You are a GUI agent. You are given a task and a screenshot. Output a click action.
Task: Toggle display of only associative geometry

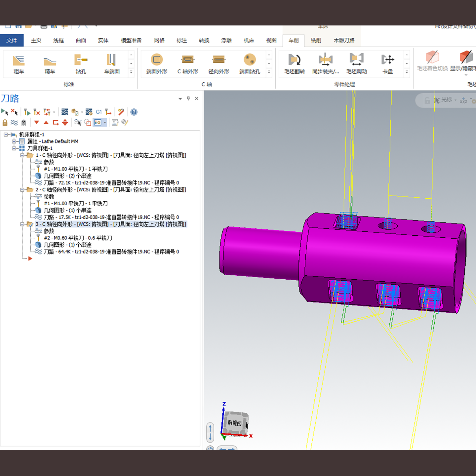(88, 123)
